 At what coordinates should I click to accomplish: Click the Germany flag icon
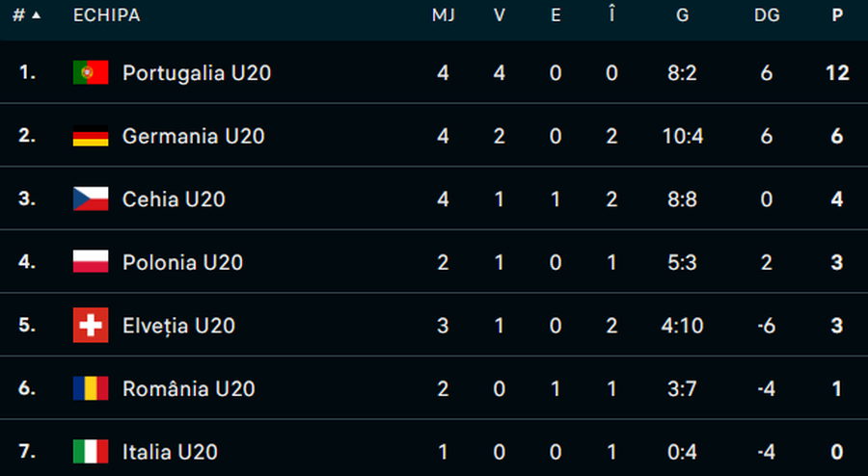click(91, 136)
